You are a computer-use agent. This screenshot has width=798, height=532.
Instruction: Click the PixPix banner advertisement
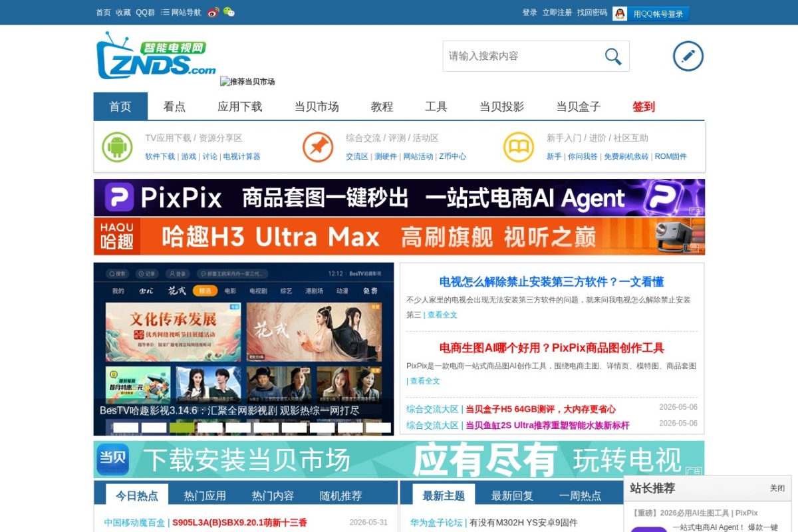[399, 198]
